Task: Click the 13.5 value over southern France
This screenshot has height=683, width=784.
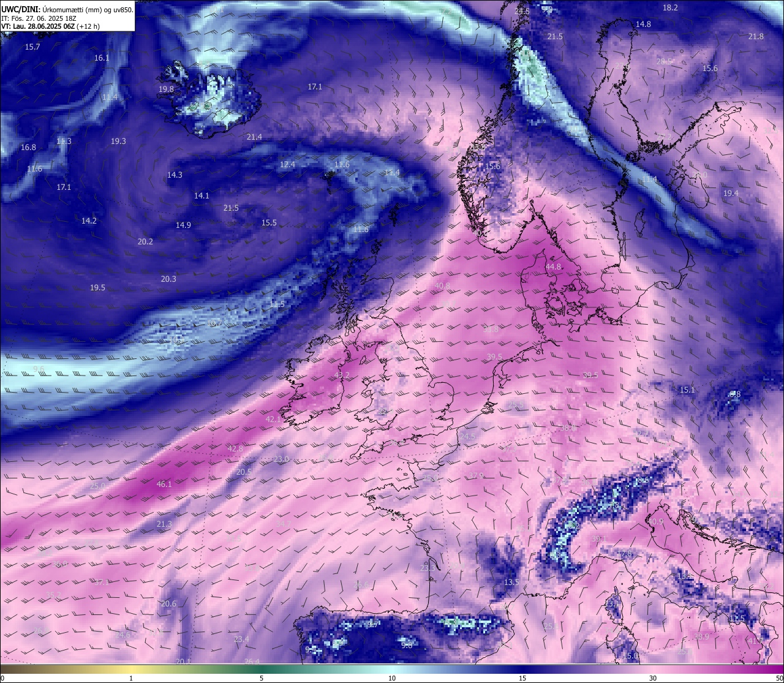Action: click(511, 583)
